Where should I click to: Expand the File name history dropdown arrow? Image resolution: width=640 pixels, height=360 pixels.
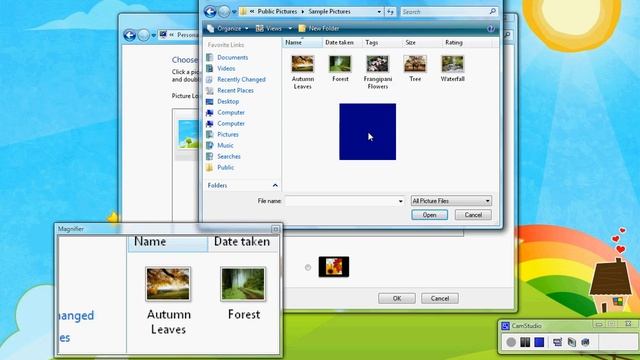[x=400, y=201]
